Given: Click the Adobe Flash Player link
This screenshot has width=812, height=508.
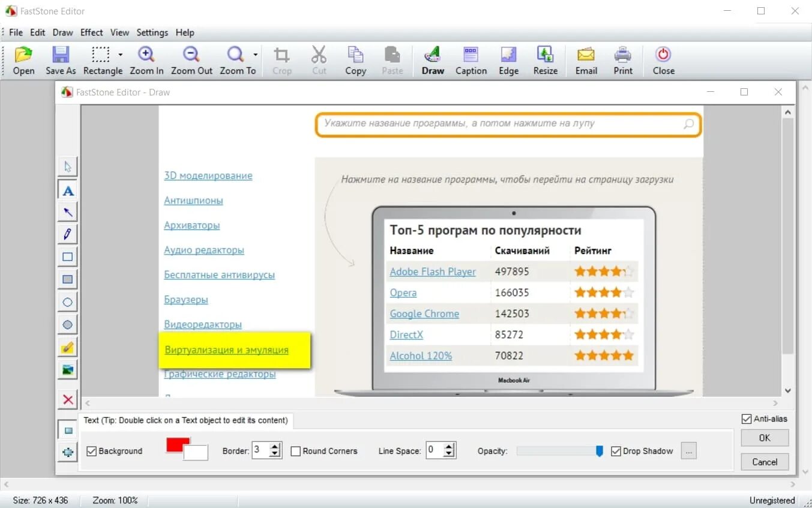Looking at the screenshot, I should [x=433, y=271].
